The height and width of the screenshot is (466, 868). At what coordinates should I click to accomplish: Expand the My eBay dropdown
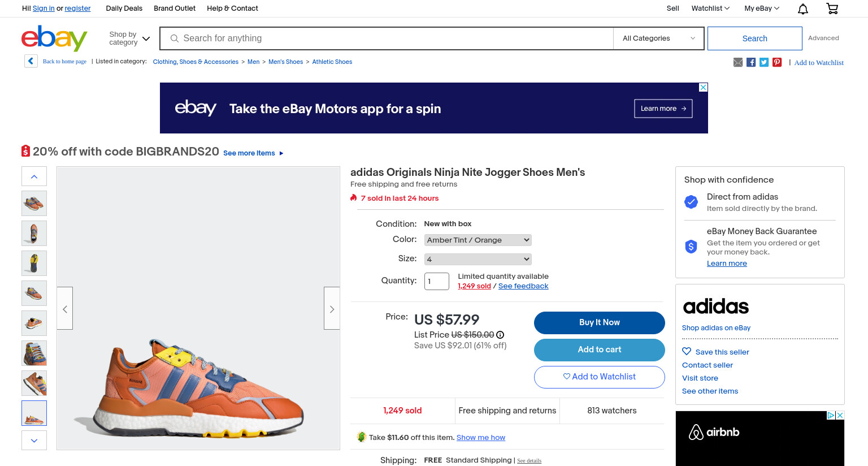tap(762, 8)
